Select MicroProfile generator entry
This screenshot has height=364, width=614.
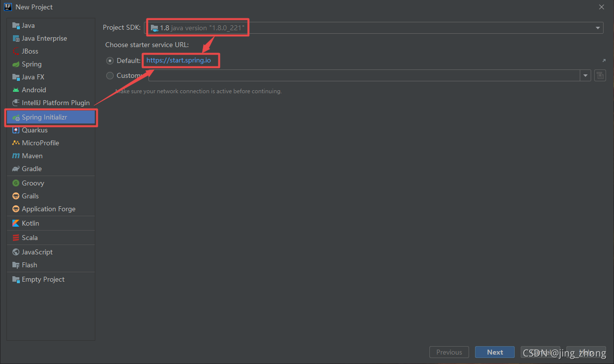pyautogui.click(x=51, y=143)
